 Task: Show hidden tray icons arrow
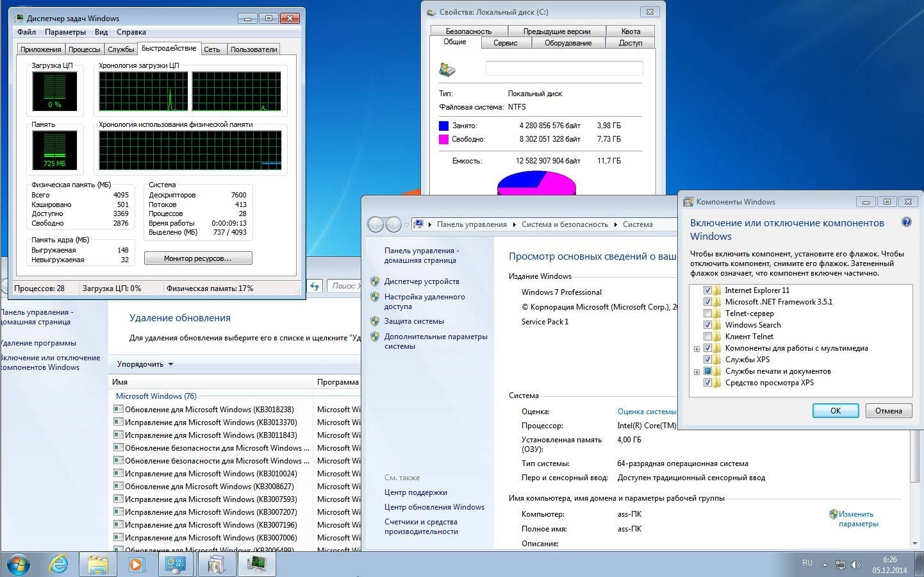tap(824, 565)
